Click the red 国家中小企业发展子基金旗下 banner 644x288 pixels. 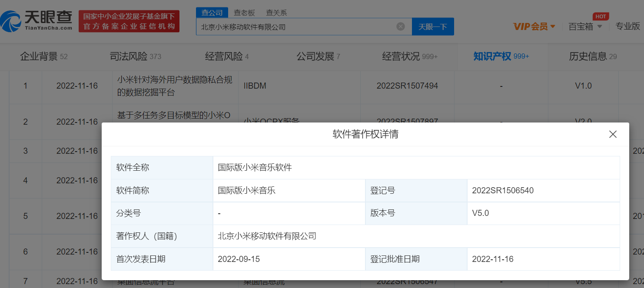point(129,21)
